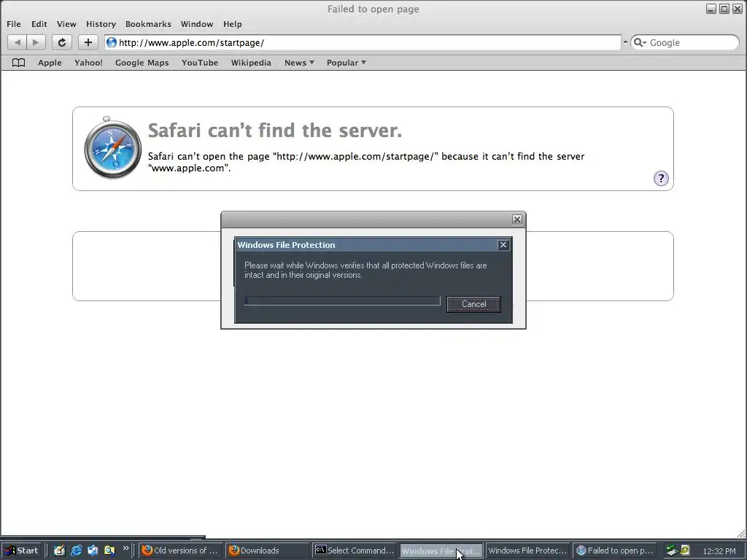Click the 12:32 PM taskbar clock
747x560 pixels.
pyautogui.click(x=719, y=551)
